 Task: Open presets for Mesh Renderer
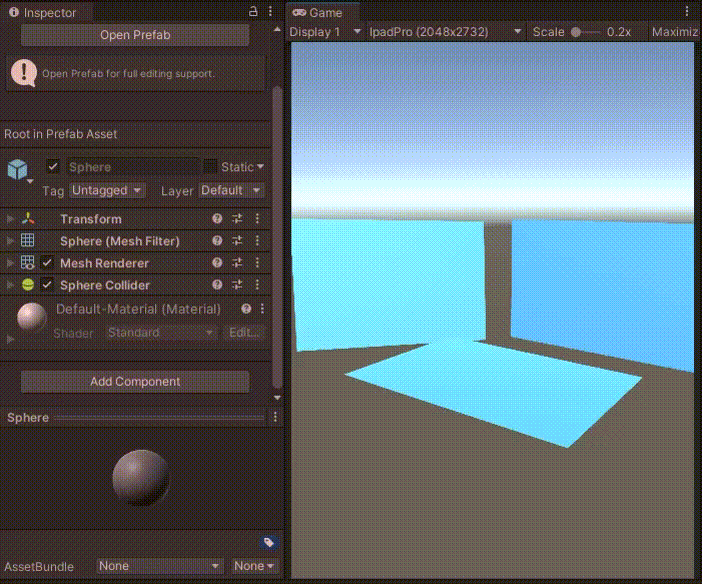click(x=237, y=262)
